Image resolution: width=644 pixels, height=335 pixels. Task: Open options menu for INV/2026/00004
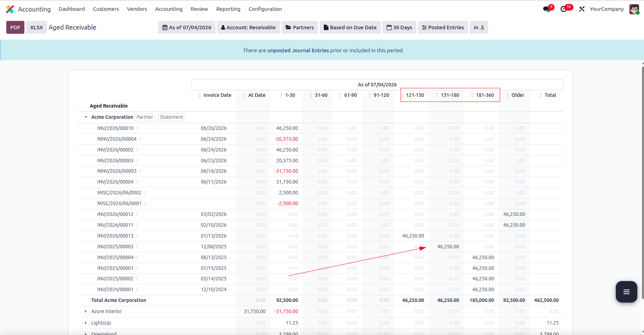pos(137,182)
